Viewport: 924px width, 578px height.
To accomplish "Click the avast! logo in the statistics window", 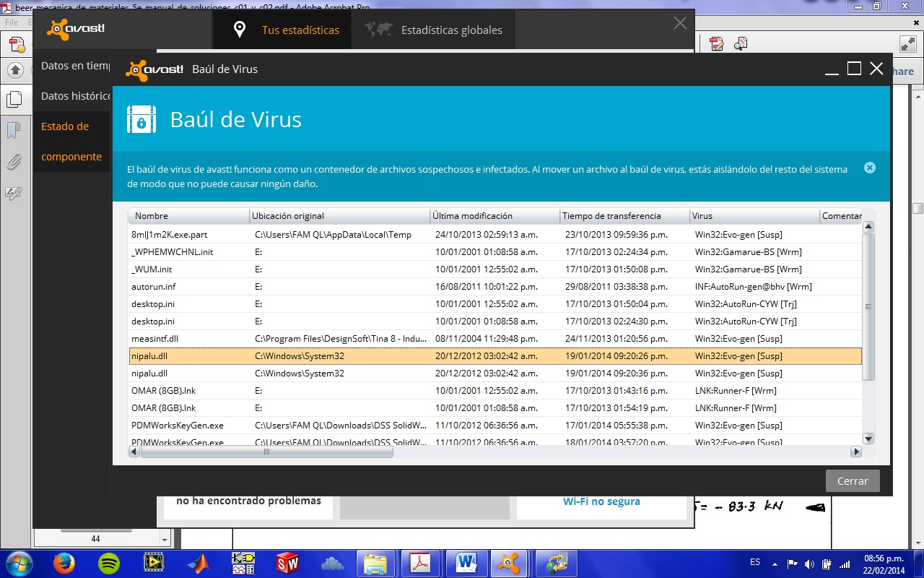I will coord(76,29).
